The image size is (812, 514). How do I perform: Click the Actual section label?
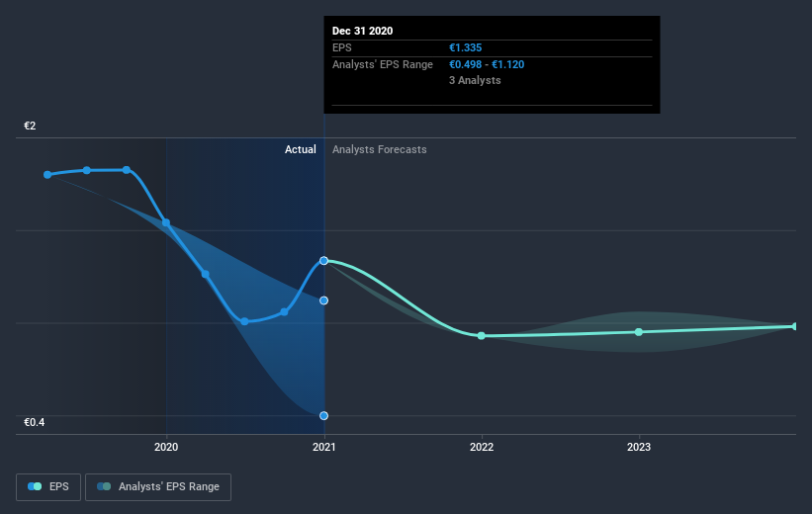(301, 149)
